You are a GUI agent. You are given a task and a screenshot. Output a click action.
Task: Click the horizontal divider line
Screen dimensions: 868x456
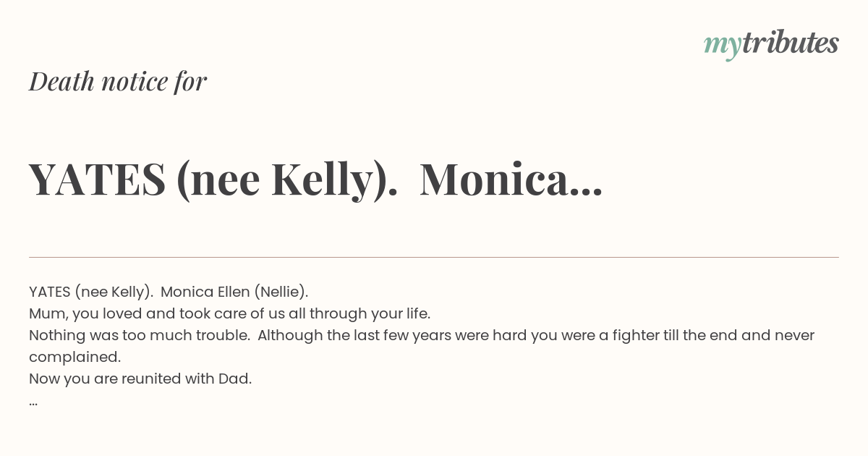[x=434, y=257]
